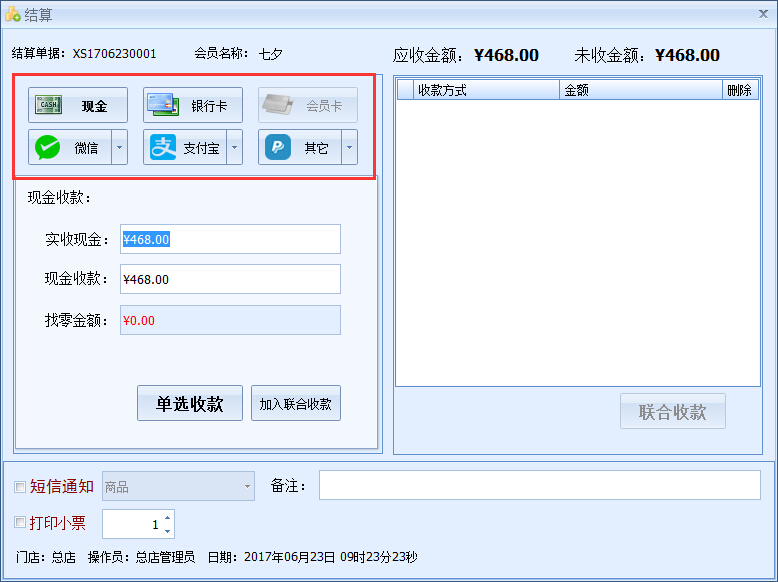Close the settlement (结算) window
This screenshot has width=778, height=582.
click(x=761, y=14)
